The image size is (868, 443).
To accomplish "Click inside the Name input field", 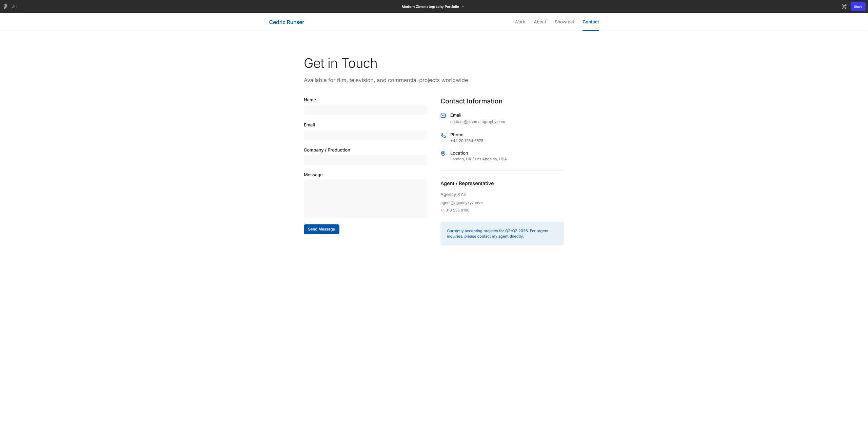I will [366, 110].
